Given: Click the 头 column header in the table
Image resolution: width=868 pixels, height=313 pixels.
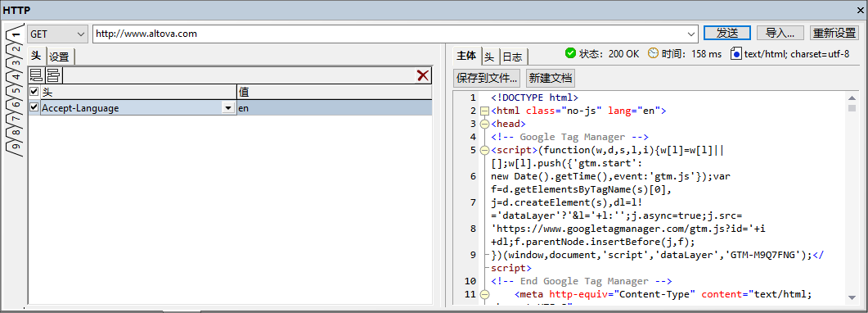Looking at the screenshot, I should click(x=138, y=92).
